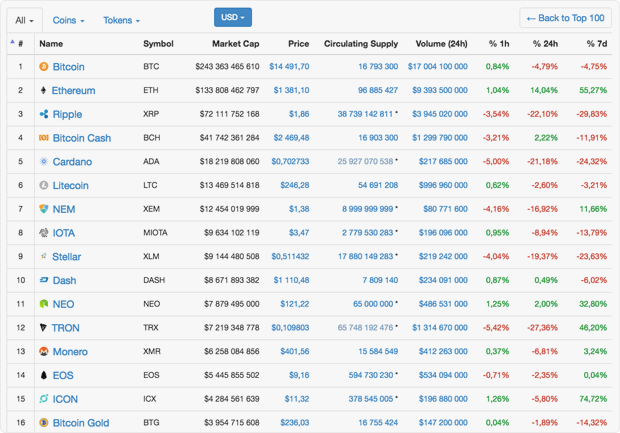Open the IOTA name link
The width and height of the screenshot is (620, 433).
64,233
